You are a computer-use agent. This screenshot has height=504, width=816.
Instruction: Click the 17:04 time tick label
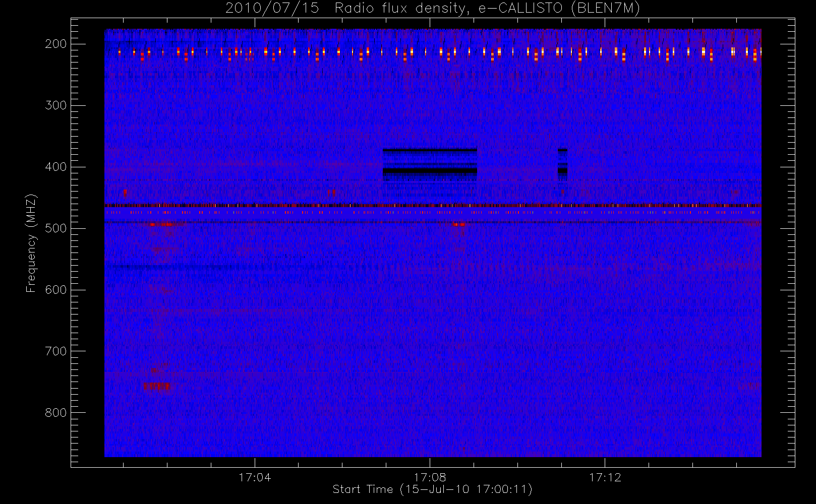[255, 477]
